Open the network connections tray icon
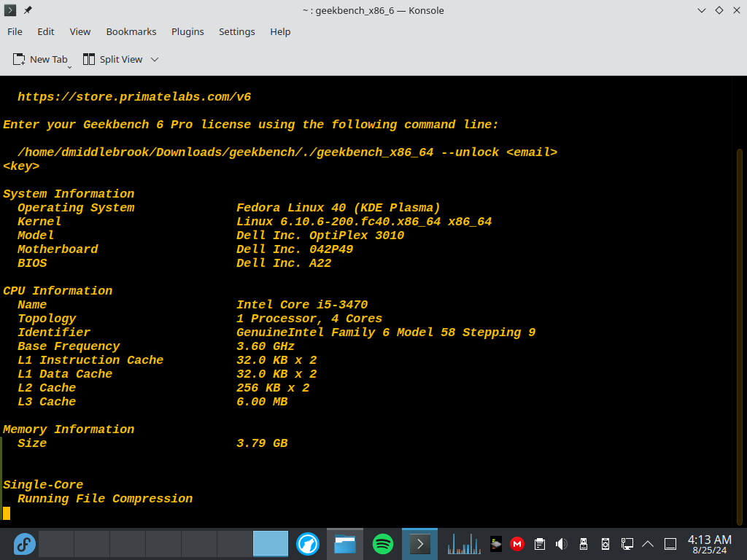 pyautogui.click(x=627, y=544)
